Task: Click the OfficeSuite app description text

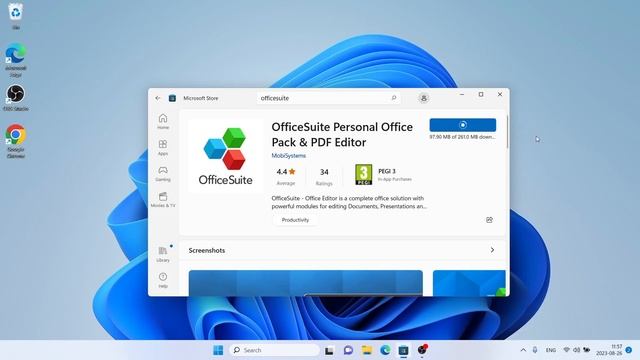Action: pos(349,202)
